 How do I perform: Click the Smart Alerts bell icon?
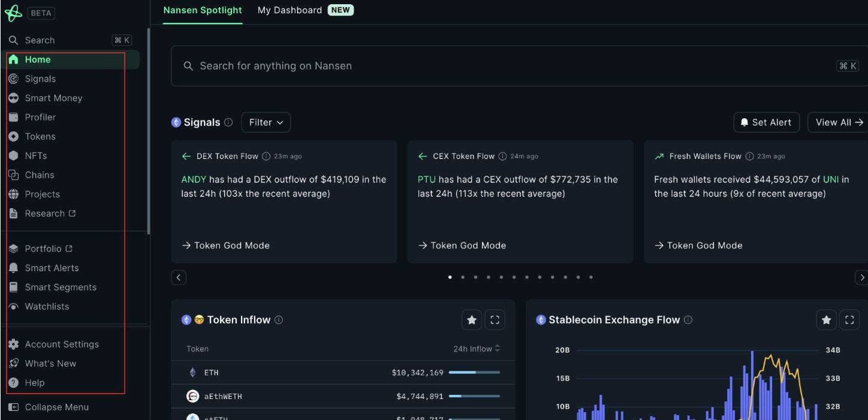click(14, 268)
